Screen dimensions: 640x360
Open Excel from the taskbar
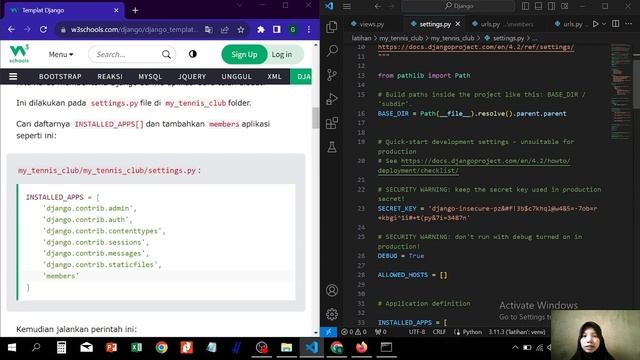pyautogui.click(x=136, y=347)
